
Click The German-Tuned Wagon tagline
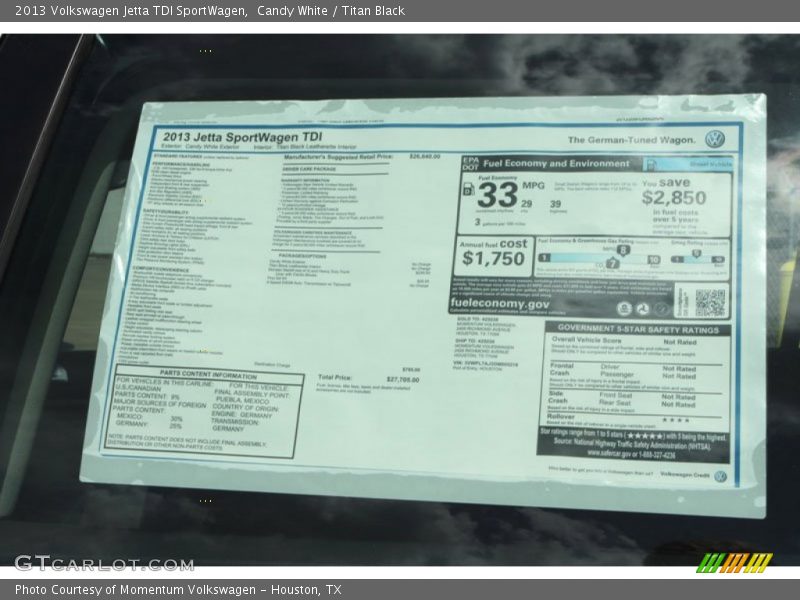pos(632,140)
